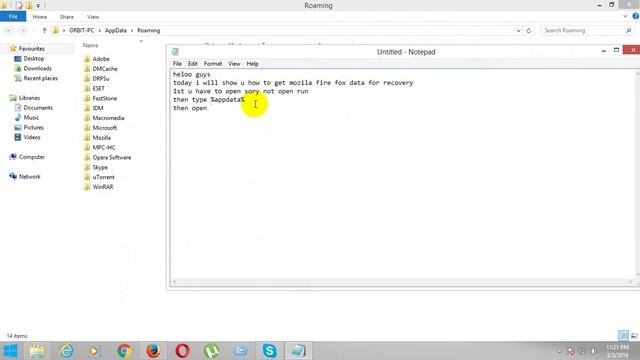The image size is (640, 360).
Task: Select Libraries in the navigation pane
Action: (29, 98)
